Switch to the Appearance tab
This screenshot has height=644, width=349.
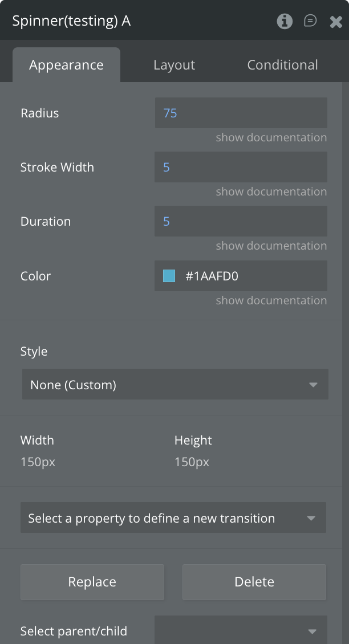click(66, 65)
